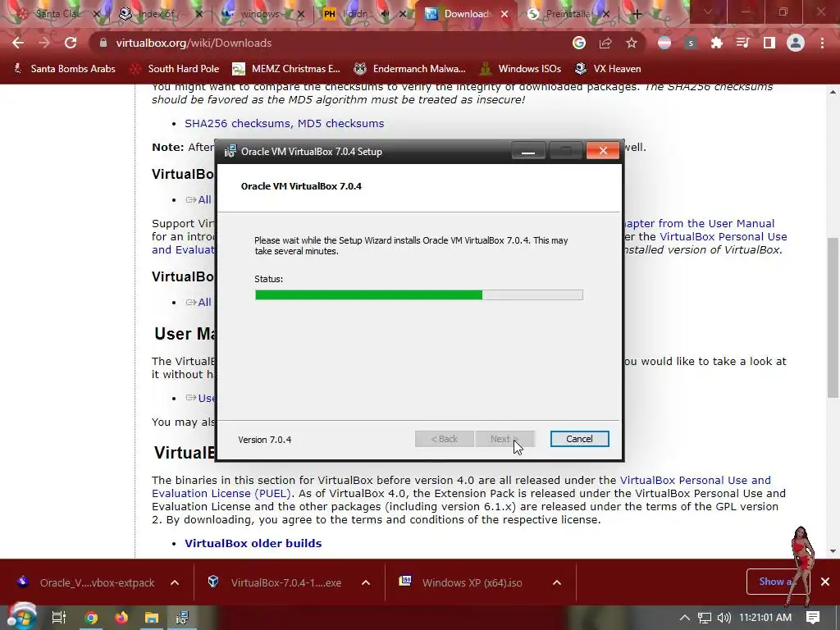Open VirtualBox older builds link
The height and width of the screenshot is (630, 840).
point(253,543)
